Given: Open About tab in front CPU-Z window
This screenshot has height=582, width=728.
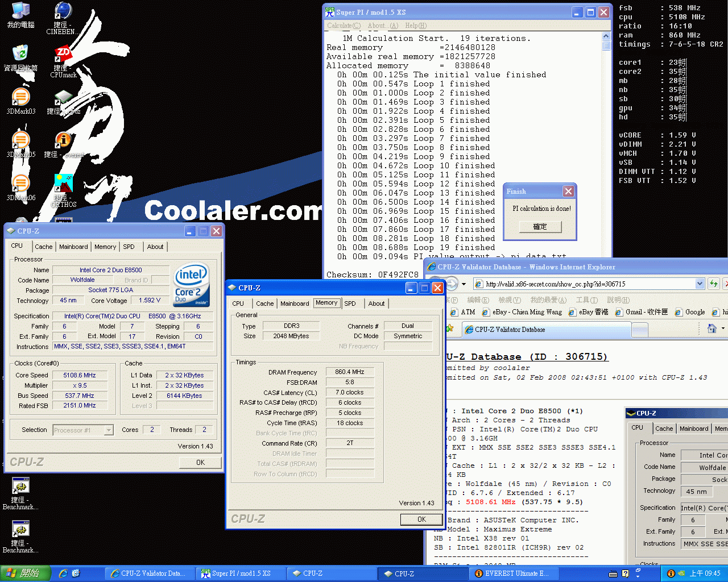Looking at the screenshot, I should tap(377, 304).
